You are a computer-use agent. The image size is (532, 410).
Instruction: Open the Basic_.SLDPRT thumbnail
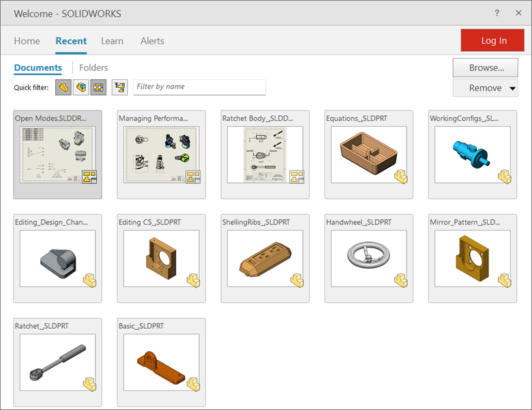[162, 362]
